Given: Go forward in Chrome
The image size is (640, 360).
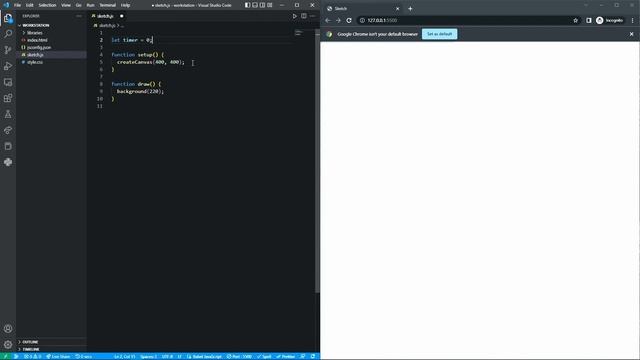Looking at the screenshot, I should (338, 20).
